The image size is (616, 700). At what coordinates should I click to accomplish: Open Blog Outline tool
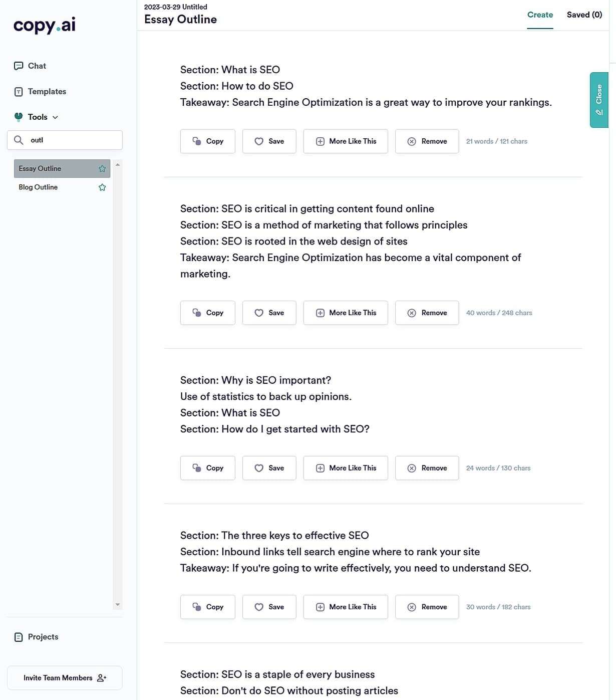click(38, 187)
